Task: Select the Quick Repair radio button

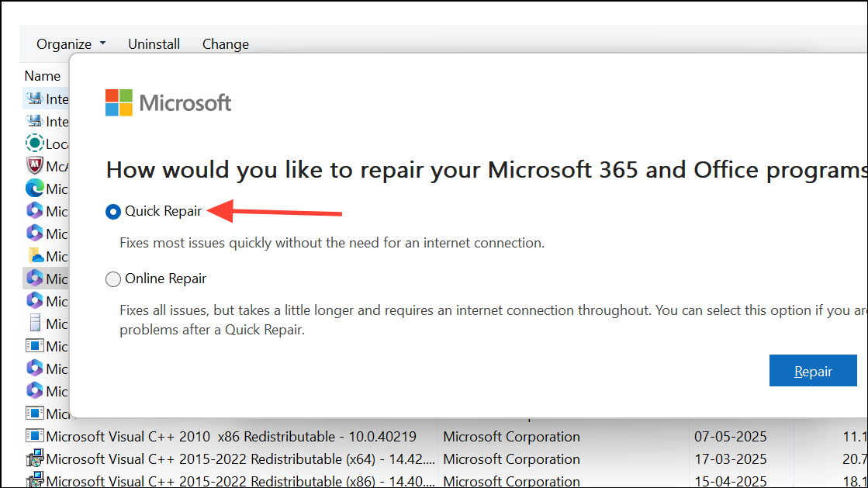Action: pos(113,211)
